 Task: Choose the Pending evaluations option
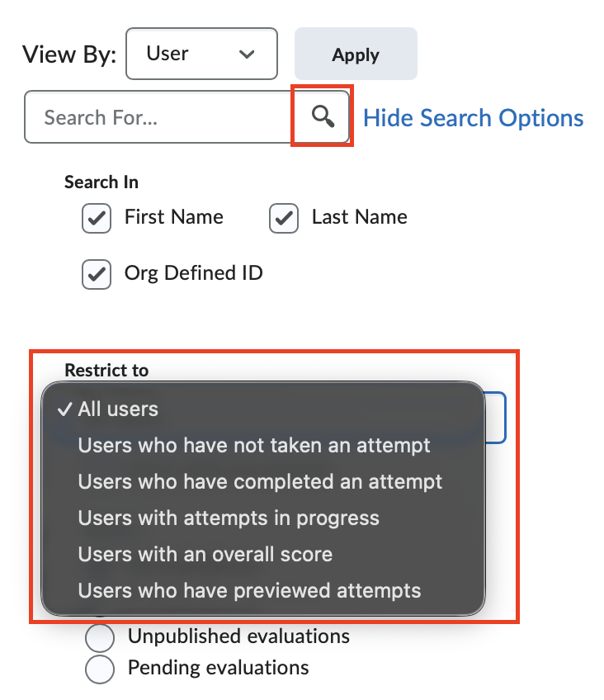click(99, 669)
